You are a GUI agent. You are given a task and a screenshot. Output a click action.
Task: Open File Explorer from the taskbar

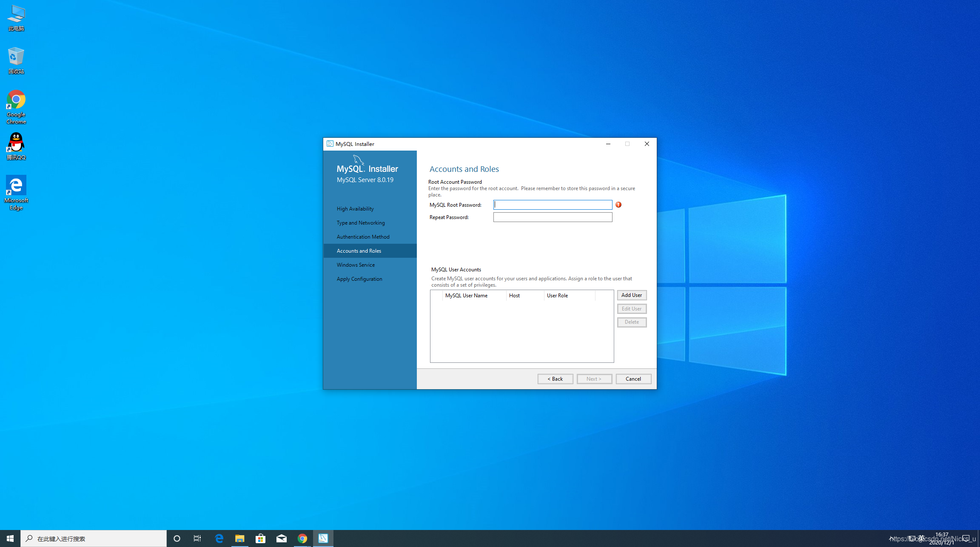[x=239, y=538]
